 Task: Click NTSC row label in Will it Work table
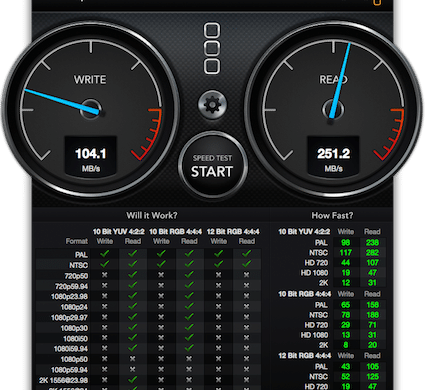coord(79,265)
